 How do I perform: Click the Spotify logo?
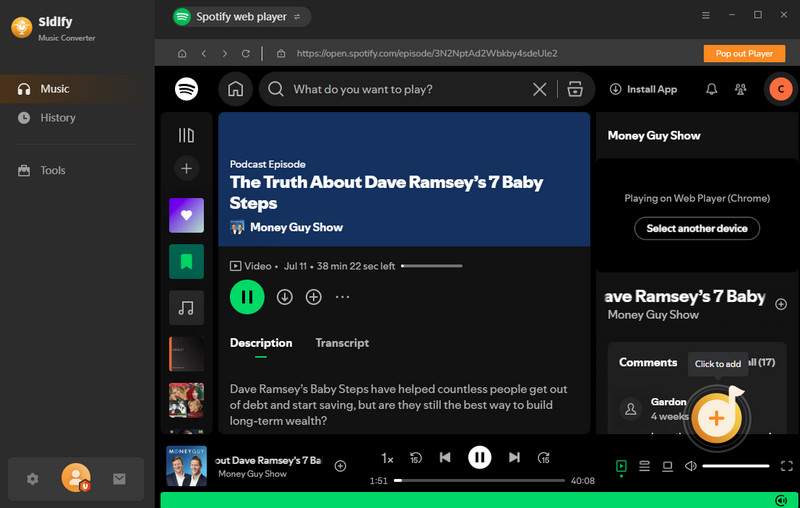[x=186, y=89]
